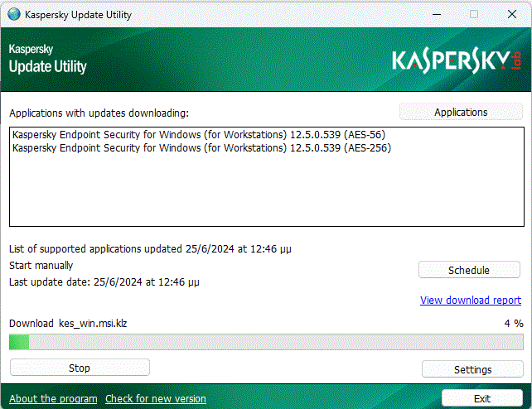The width and height of the screenshot is (532, 409).
Task: Click the Kaspersky Update Utility title text
Action: [x=79, y=15]
